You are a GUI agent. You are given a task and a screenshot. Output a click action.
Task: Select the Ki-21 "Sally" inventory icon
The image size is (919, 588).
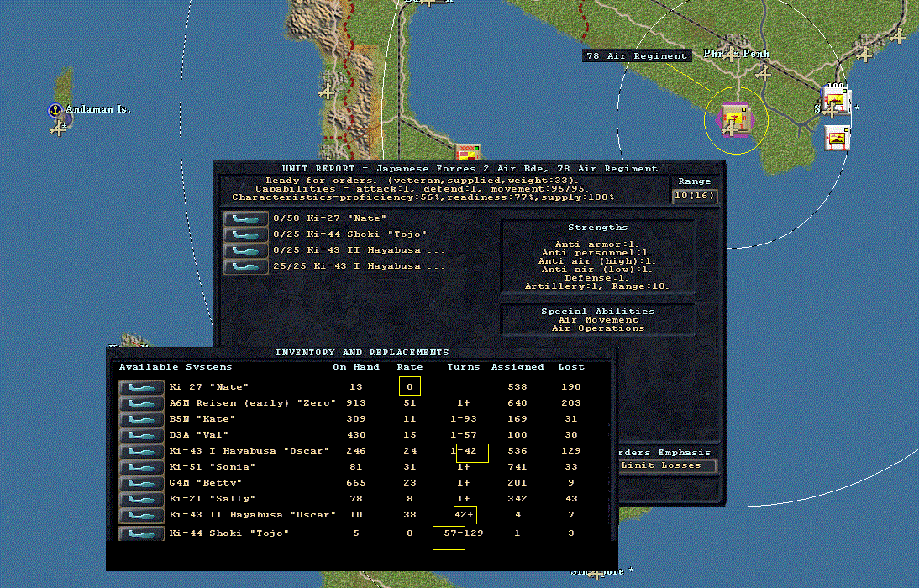click(x=141, y=499)
